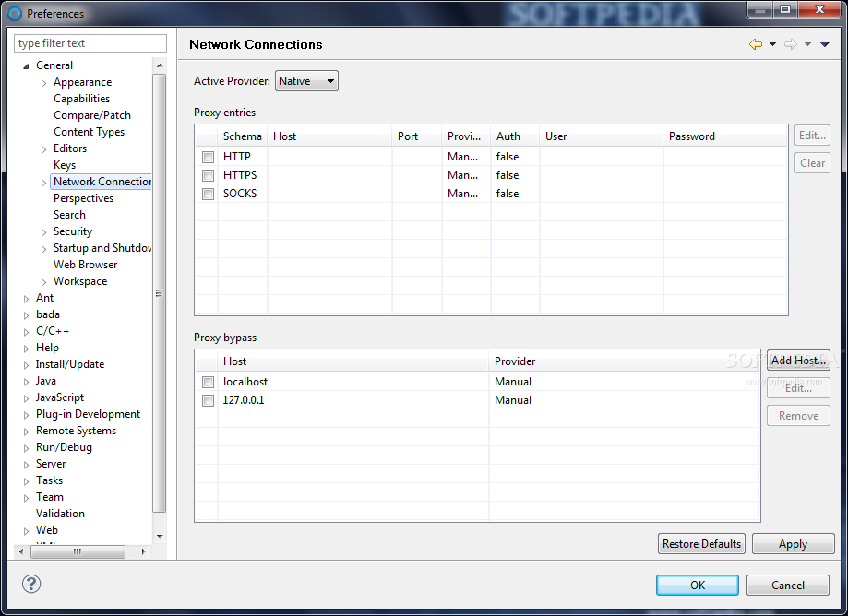Viewport: 848px width, 616px height.
Task: Open the back history dropdown arrow
Action: pos(773,44)
